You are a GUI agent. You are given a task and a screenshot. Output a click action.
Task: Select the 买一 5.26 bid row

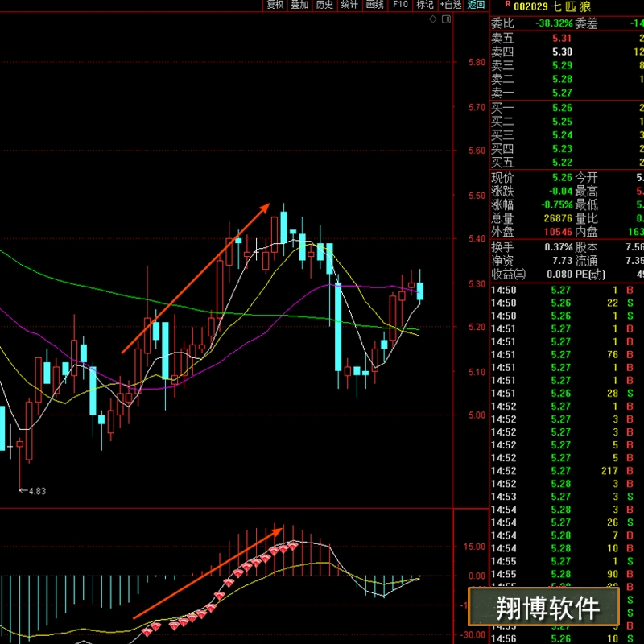567,108
